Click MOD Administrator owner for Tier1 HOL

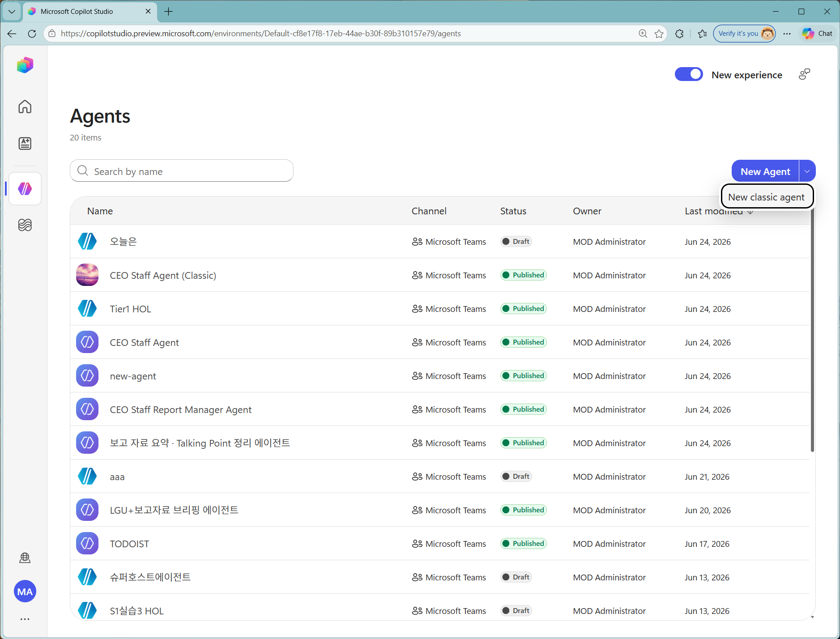coord(609,309)
